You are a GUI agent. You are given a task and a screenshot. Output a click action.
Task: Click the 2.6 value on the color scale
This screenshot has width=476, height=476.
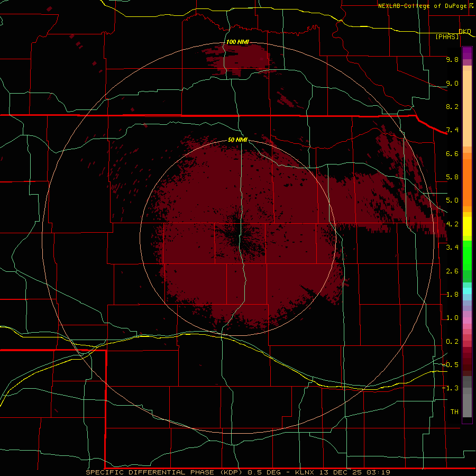(452, 271)
